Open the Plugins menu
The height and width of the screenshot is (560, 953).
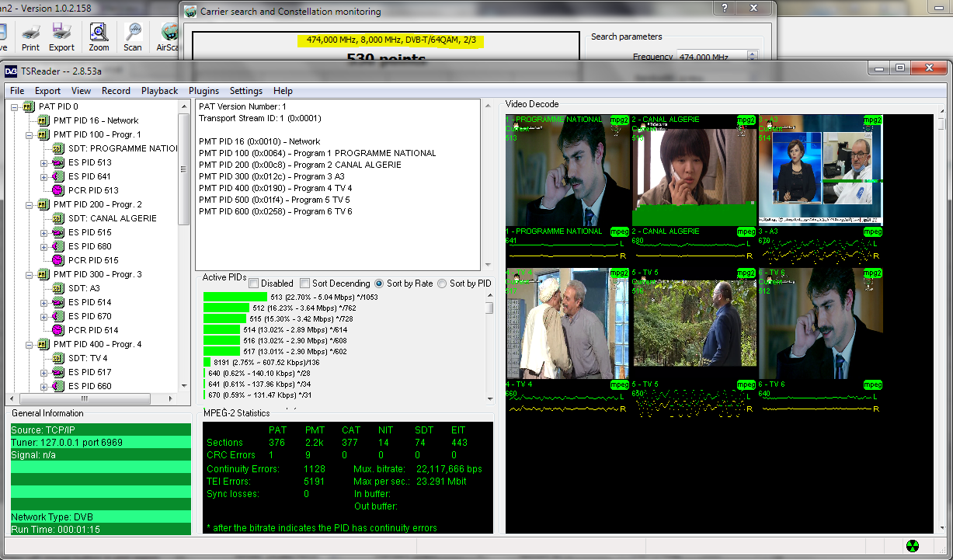click(203, 91)
